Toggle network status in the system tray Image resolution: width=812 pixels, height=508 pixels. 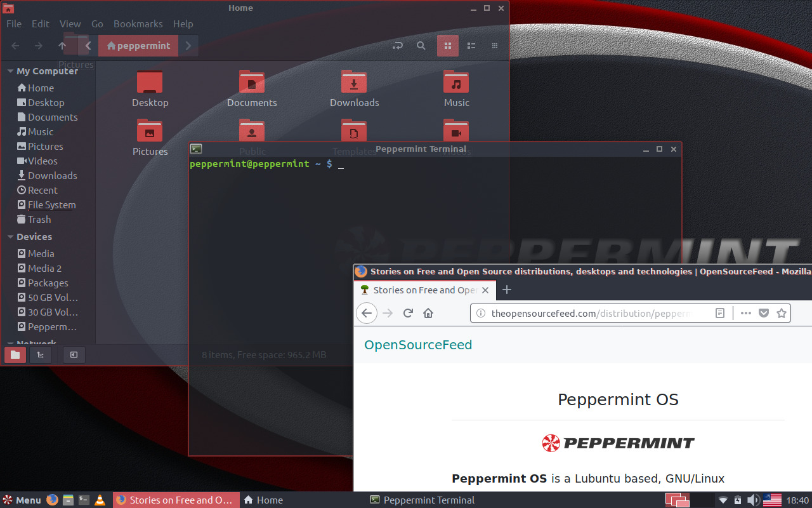723,500
